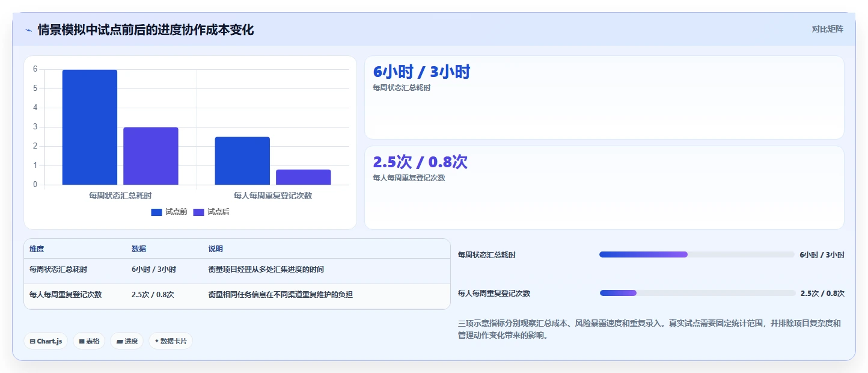The image size is (868, 373).
Task: Click the description 衡量项目经理从多处汇集进度的时间
Action: [266, 270]
